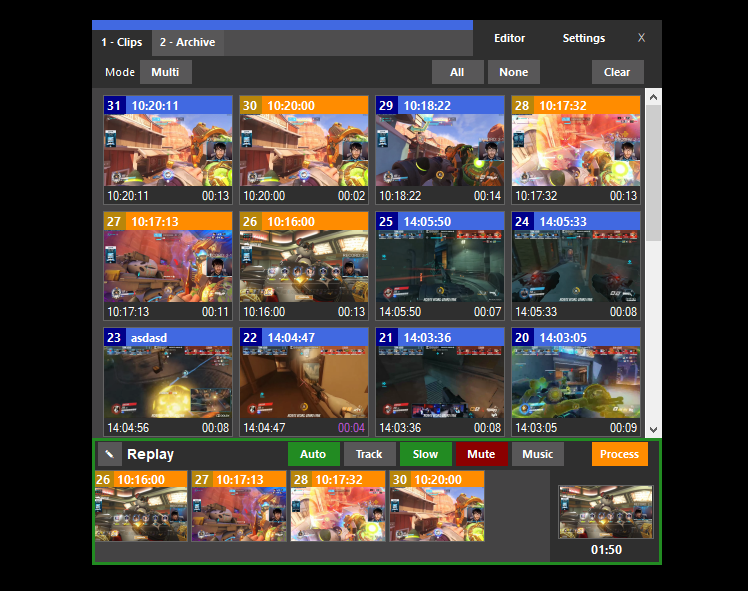This screenshot has height=591, width=748.
Task: Click the 01:50 total replay duration
Action: (x=606, y=550)
